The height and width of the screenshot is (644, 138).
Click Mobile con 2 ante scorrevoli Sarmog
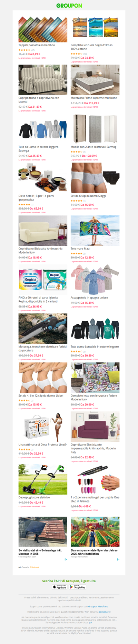point(93,147)
